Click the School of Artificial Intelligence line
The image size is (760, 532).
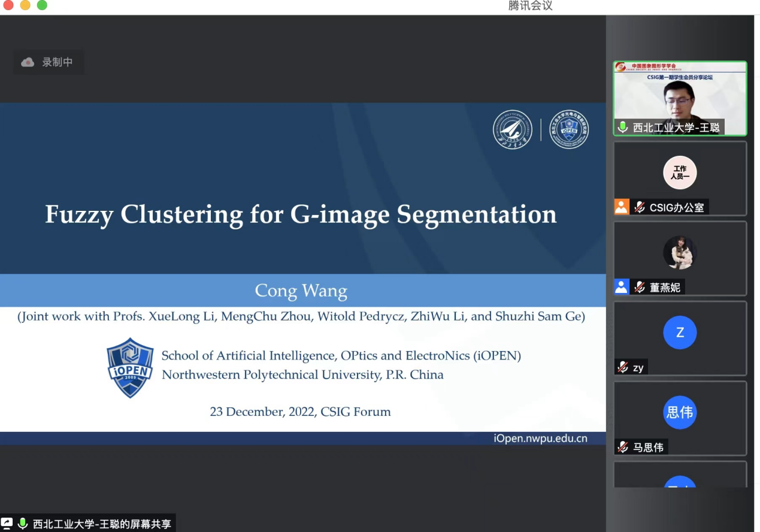coord(341,356)
